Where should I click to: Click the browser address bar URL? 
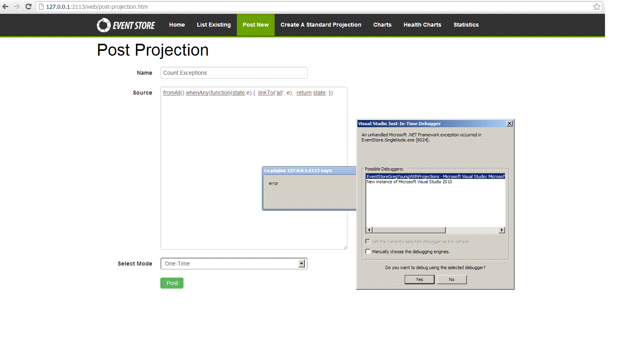pos(97,7)
